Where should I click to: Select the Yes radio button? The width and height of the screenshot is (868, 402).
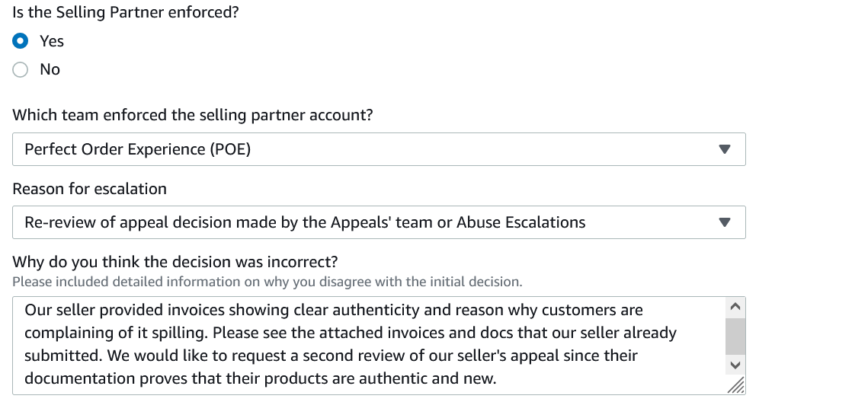point(21,41)
